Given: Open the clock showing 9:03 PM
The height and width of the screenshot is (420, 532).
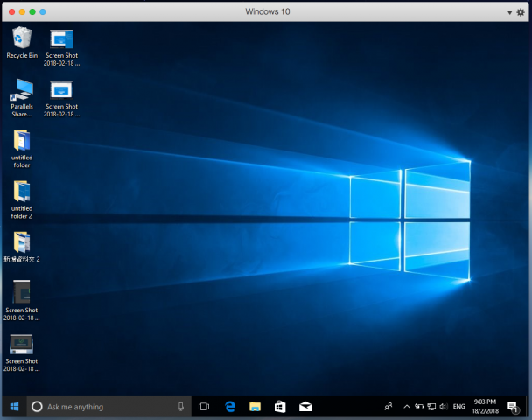Looking at the screenshot, I should pos(485,406).
